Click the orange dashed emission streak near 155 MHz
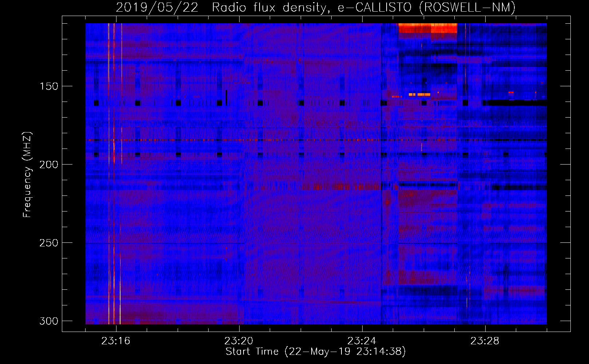589x364 pixels. [x=419, y=95]
